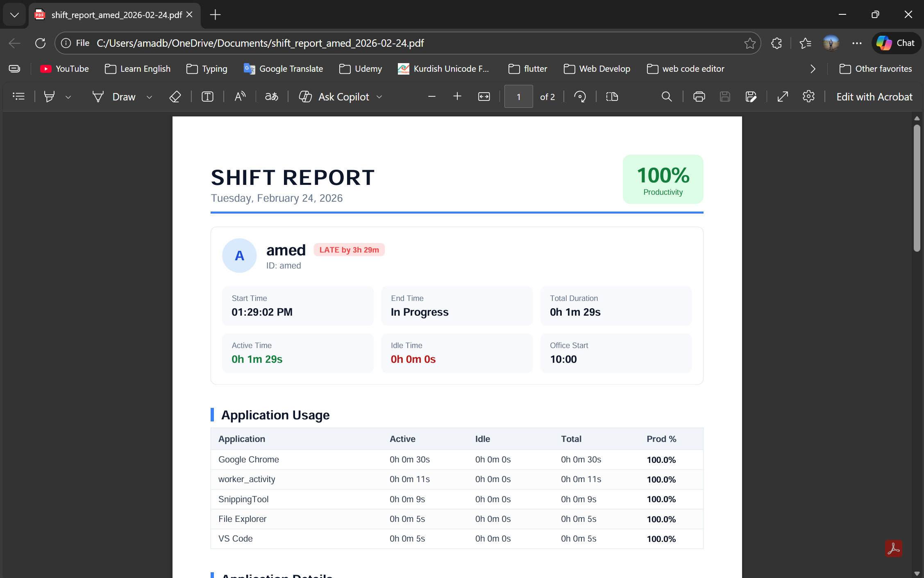This screenshot has width=924, height=578.
Task: Open the Ask Copilot dropdown
Action: (x=379, y=97)
